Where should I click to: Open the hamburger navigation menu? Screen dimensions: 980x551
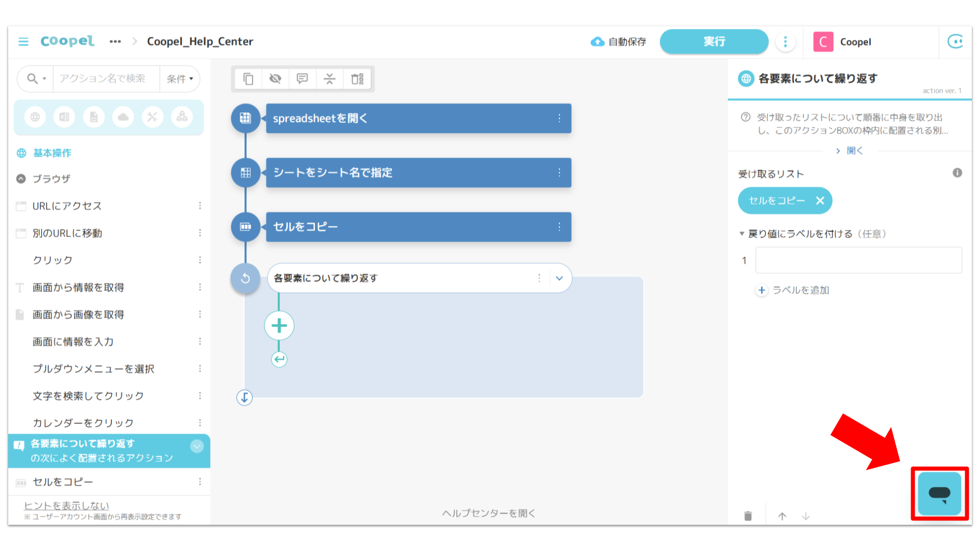point(23,41)
